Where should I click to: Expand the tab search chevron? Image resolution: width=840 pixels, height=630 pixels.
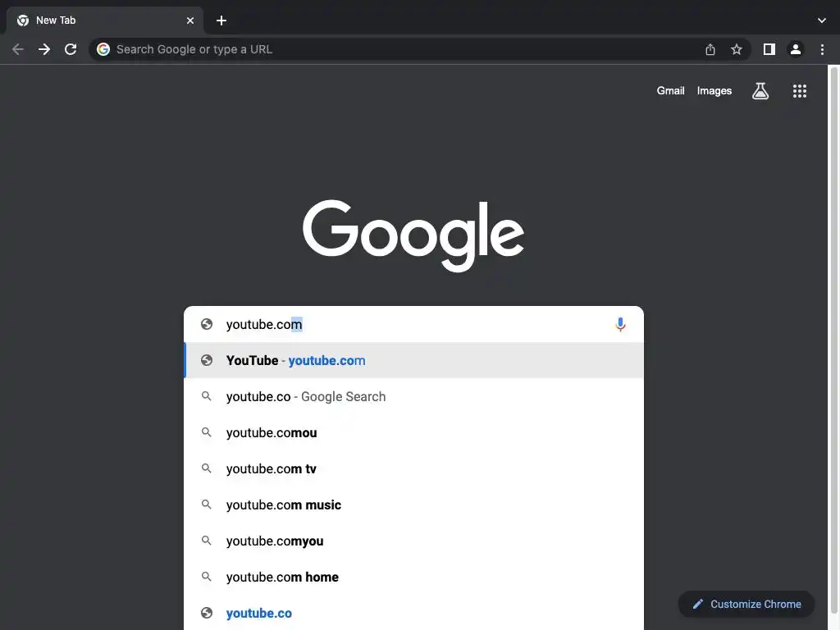point(822,21)
